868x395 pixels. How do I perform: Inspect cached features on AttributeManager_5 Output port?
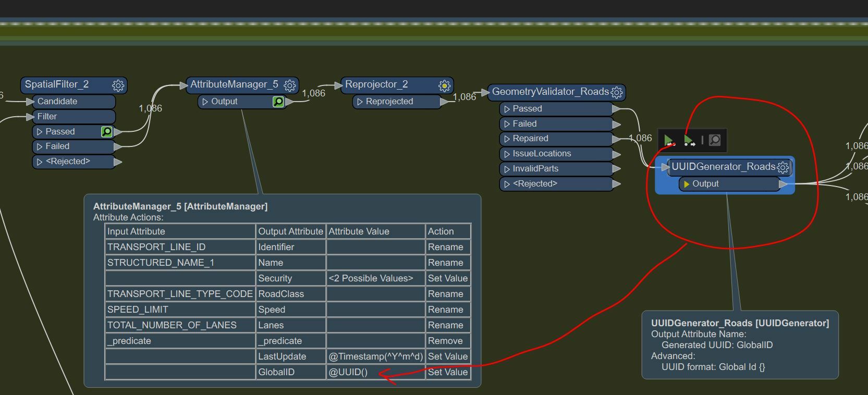point(278,102)
